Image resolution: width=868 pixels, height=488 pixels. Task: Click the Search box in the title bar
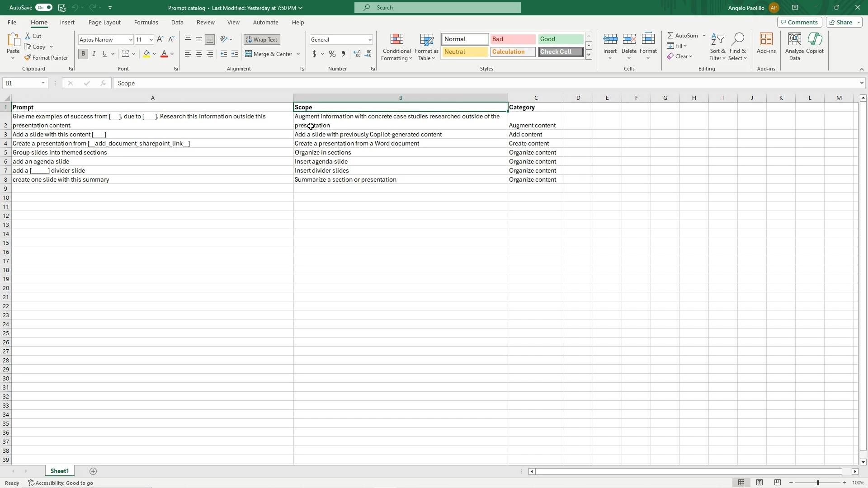(x=437, y=8)
